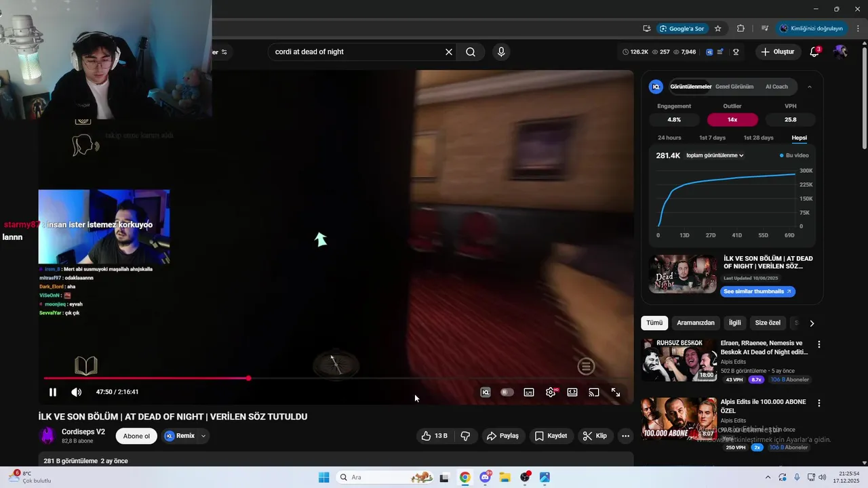
Task: Open 'toplam görüntülenme' dropdown
Action: pyautogui.click(x=715, y=155)
